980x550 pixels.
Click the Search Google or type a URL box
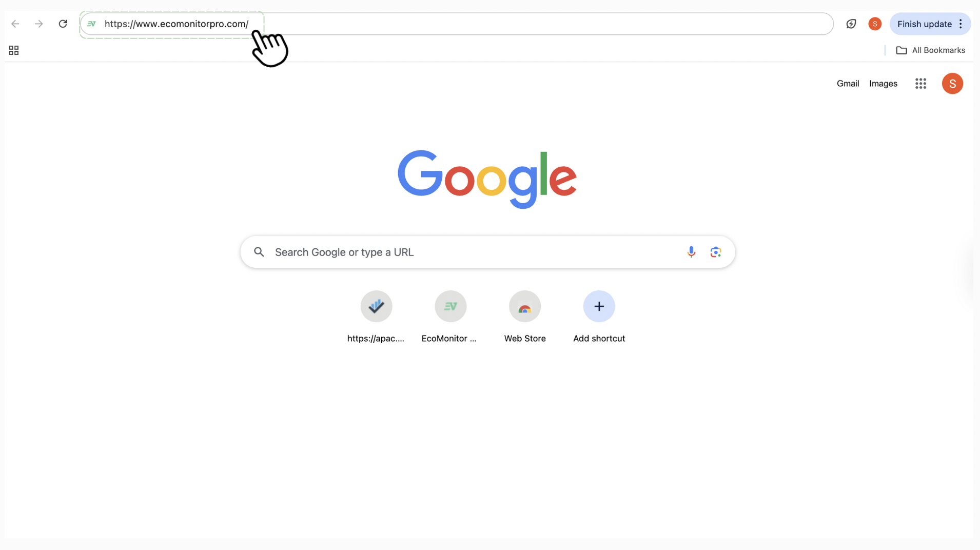coord(487,252)
